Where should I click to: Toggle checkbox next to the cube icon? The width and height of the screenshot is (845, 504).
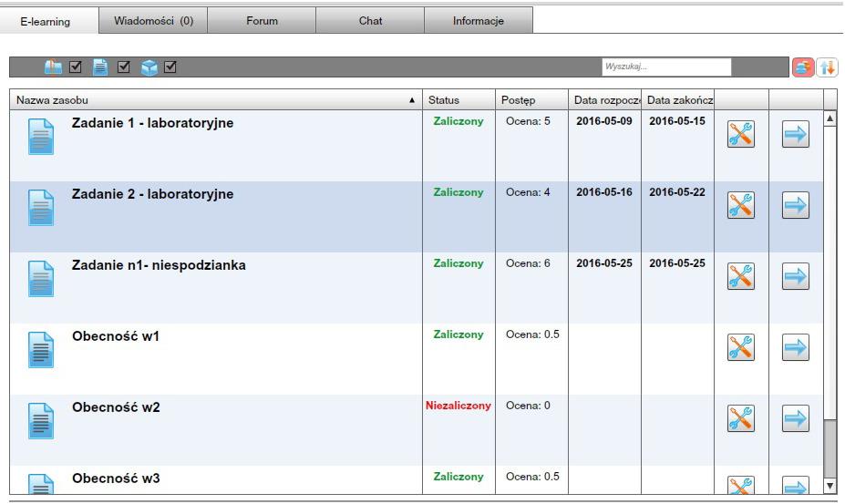(170, 67)
